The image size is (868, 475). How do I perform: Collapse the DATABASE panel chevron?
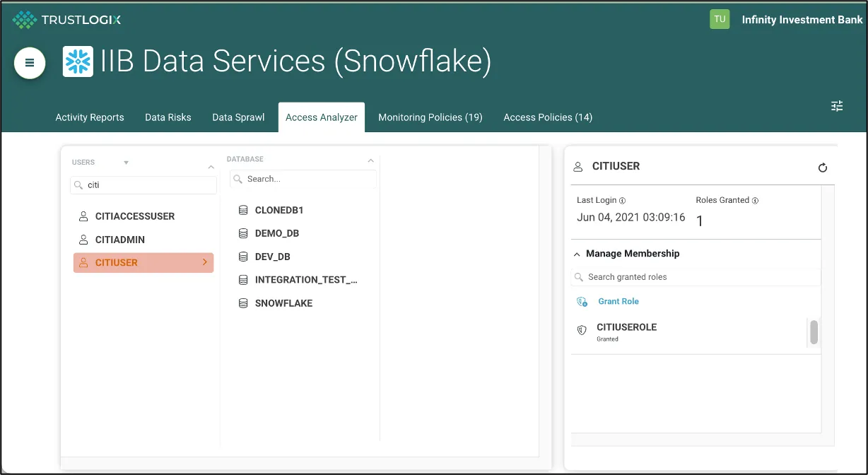[371, 160]
